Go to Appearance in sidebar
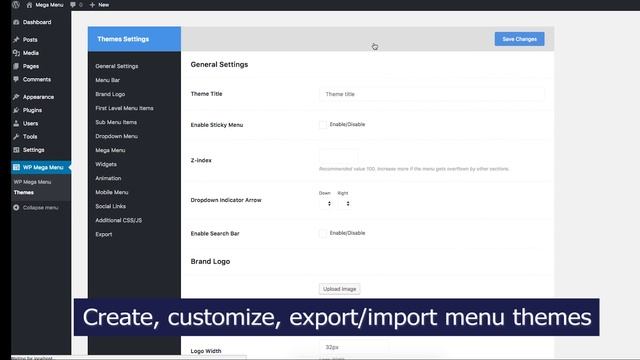 pos(38,97)
